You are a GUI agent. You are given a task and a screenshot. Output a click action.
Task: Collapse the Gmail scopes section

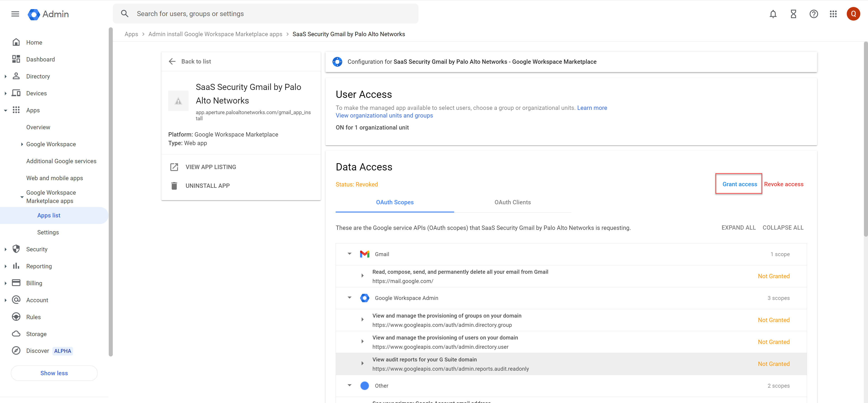349,254
